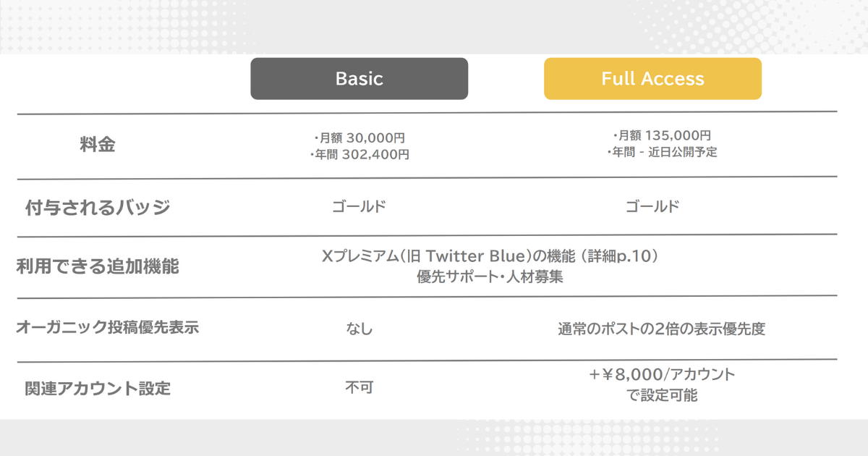Screen dimensions: 868x456
Task: Click ゴールド in the Basic column
Action: [359, 207]
